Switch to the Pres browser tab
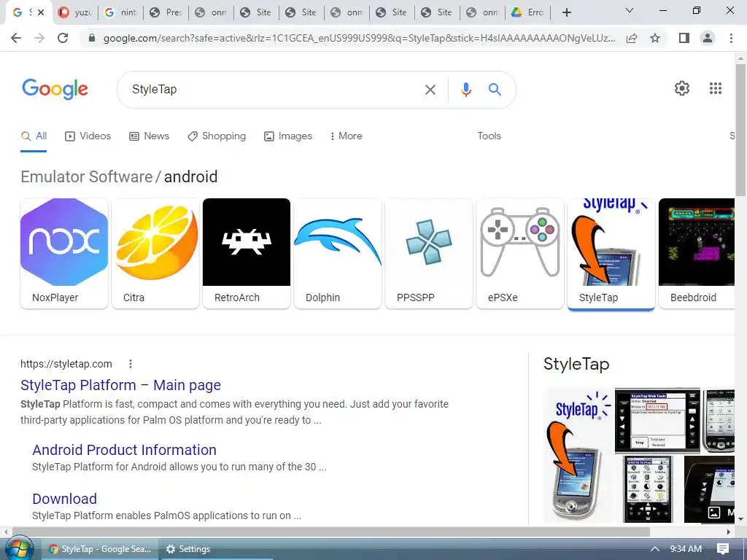747x560 pixels. (x=166, y=13)
